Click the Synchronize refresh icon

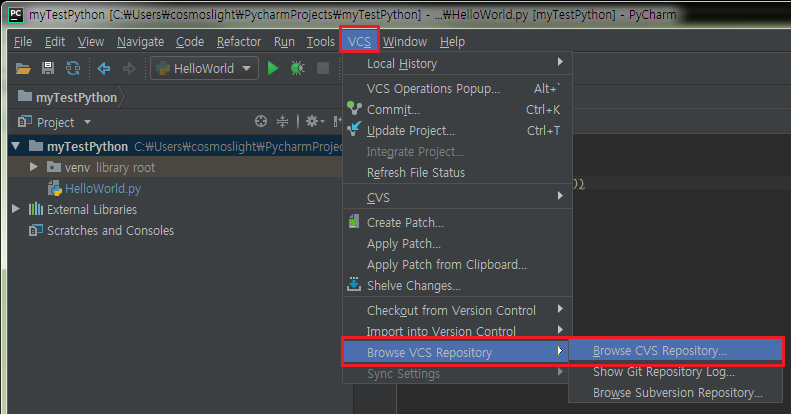click(73, 68)
